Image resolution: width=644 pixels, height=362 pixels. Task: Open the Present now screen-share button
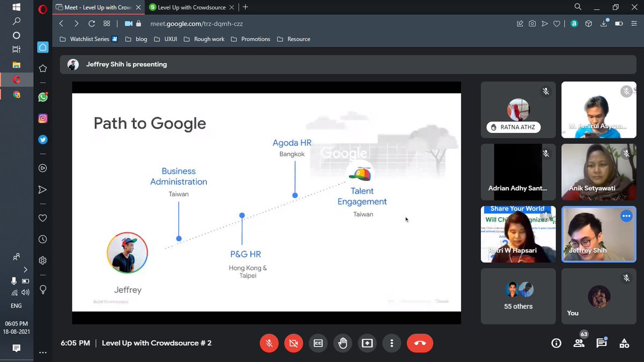coord(368,343)
